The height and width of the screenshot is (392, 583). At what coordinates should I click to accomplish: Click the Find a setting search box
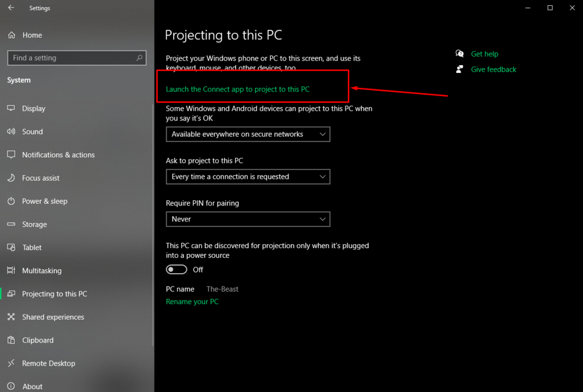pyautogui.click(x=70, y=58)
